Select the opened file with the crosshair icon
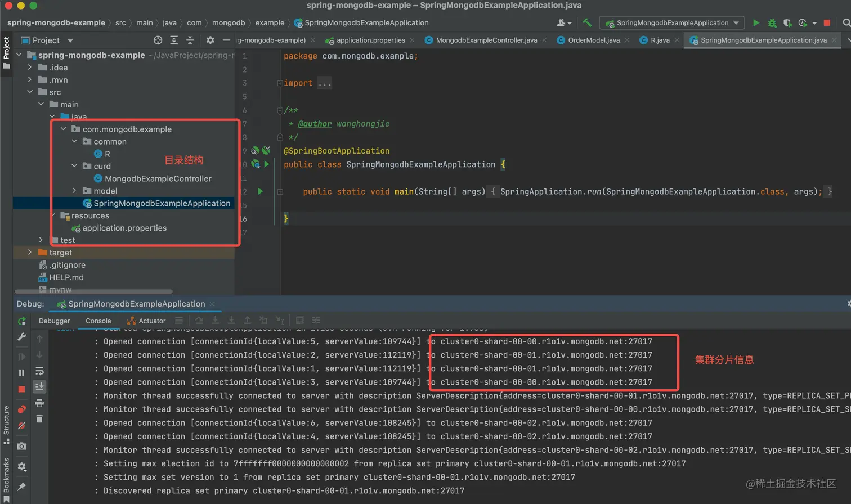Screen dimensions: 851x504 [x=158, y=40]
